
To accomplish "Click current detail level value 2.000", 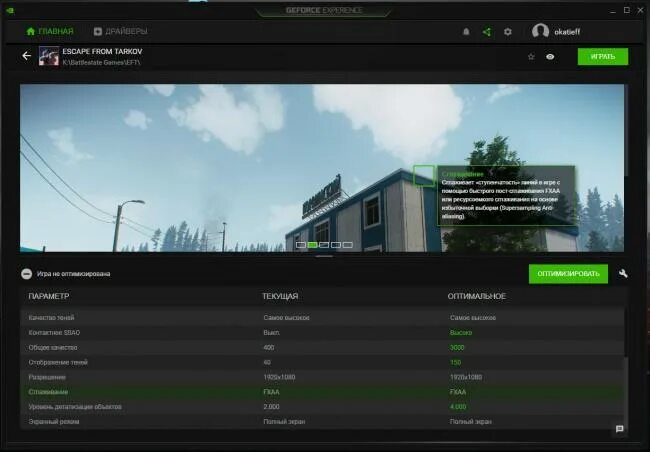I will pos(272,407).
